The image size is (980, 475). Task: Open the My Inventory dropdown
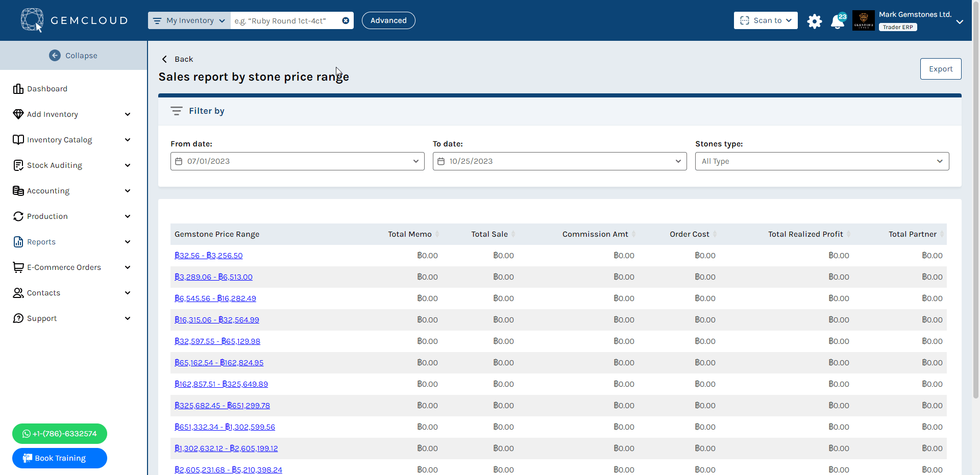point(189,20)
